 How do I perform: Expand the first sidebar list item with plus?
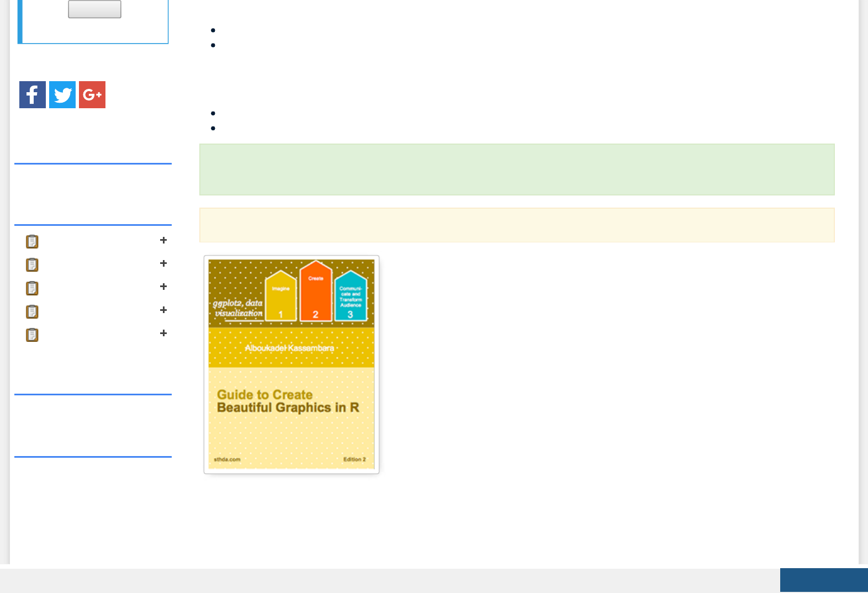coord(163,240)
